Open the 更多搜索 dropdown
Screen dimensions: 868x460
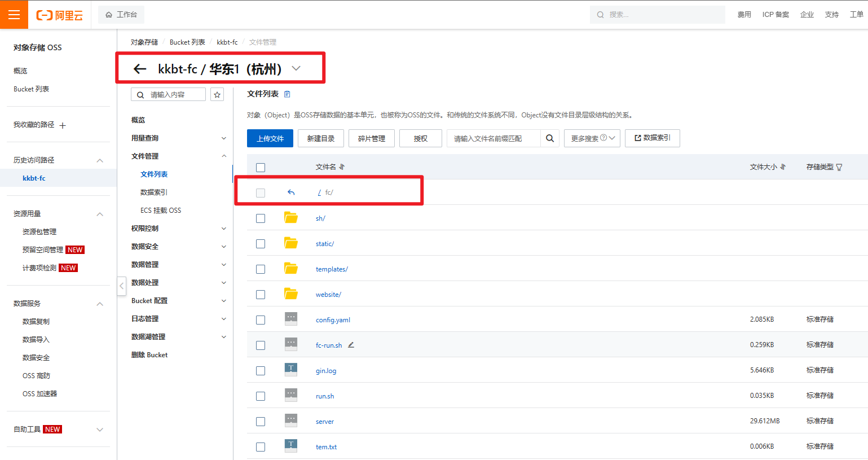(592, 138)
